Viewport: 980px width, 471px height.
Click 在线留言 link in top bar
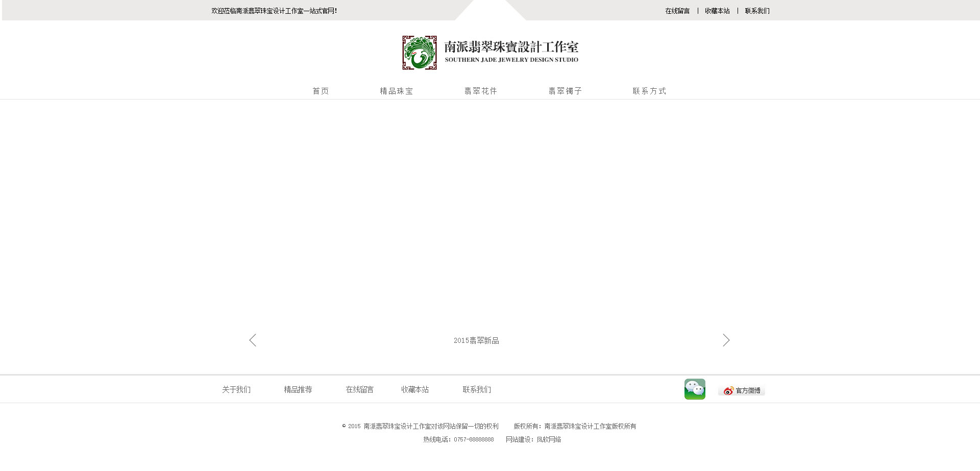677,11
